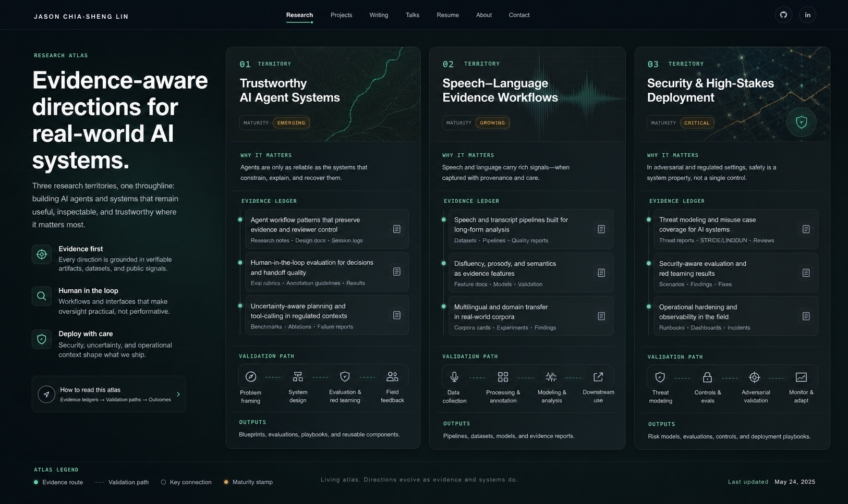
Task: Open document icon for Operational hardening entry
Action: pyautogui.click(x=806, y=316)
